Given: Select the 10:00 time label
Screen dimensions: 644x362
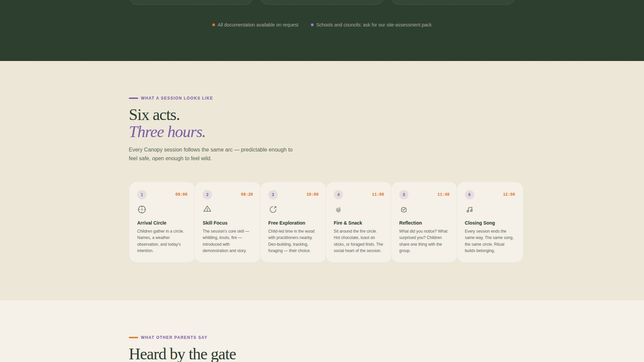Looking at the screenshot, I should pos(312,194).
